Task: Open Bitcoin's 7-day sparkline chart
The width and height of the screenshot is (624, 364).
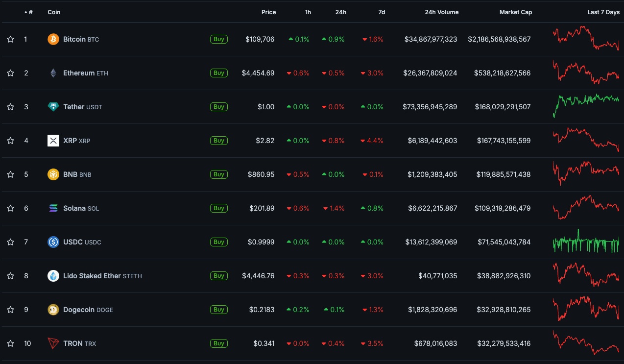Action: [x=586, y=38]
